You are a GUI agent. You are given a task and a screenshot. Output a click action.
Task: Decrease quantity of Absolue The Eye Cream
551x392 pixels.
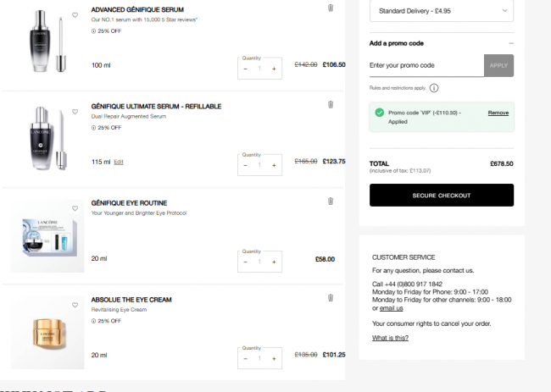tap(246, 358)
